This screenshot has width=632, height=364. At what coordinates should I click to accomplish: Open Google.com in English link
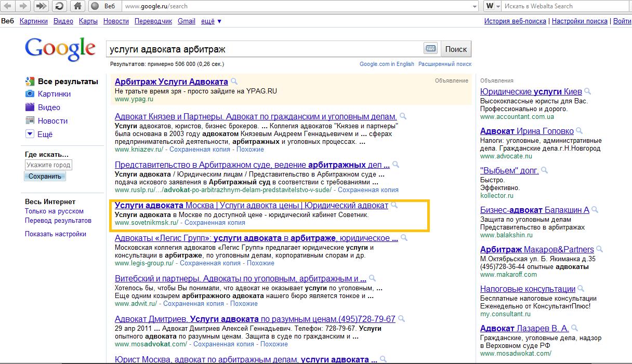point(387,64)
